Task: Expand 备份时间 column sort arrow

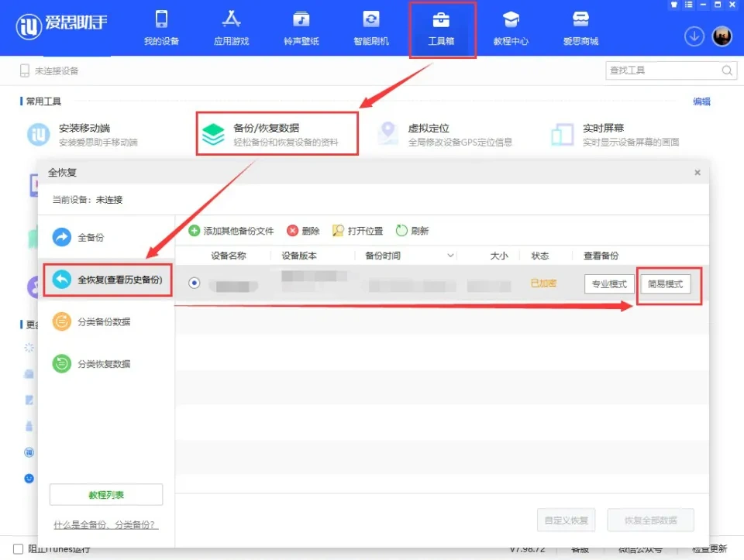Action: tap(450, 256)
